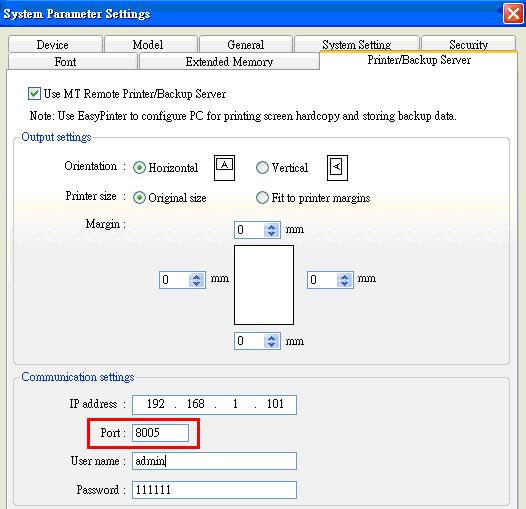Click the User name field
Screen dimensions: 526x509
point(214,461)
